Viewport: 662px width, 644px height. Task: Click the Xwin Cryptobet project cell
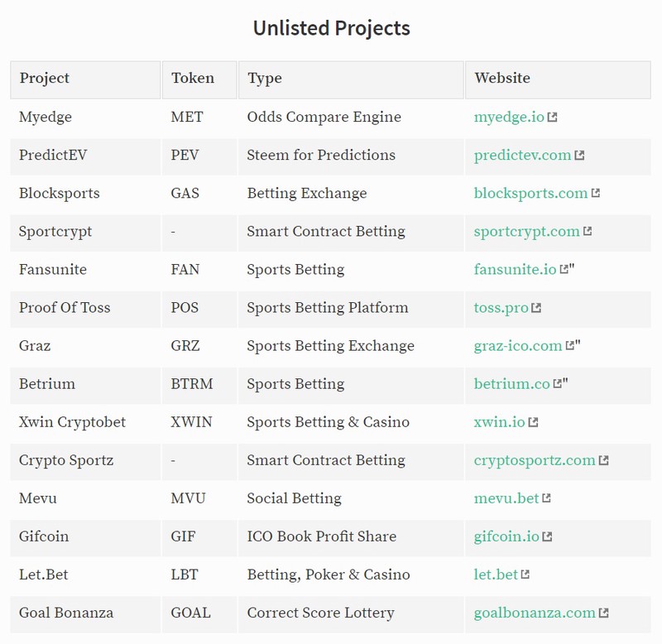point(85,422)
